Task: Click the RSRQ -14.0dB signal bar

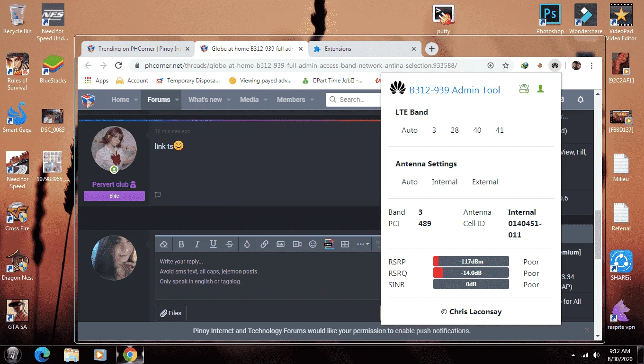Action: pos(471,273)
